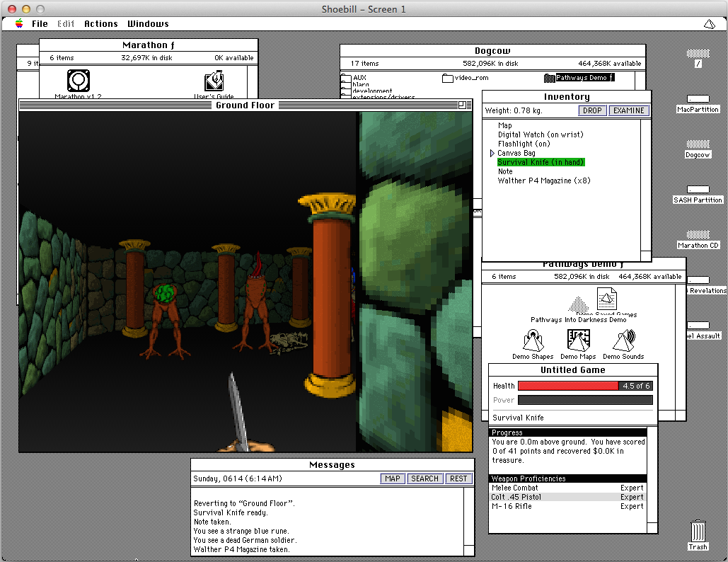Screen dimensions: 728x562
Task: Click the Pathways Demo ƒ folder icon
Action: coord(549,78)
